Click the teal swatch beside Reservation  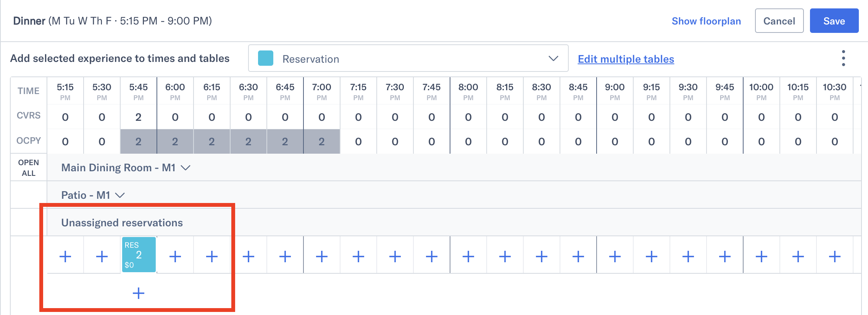click(265, 58)
